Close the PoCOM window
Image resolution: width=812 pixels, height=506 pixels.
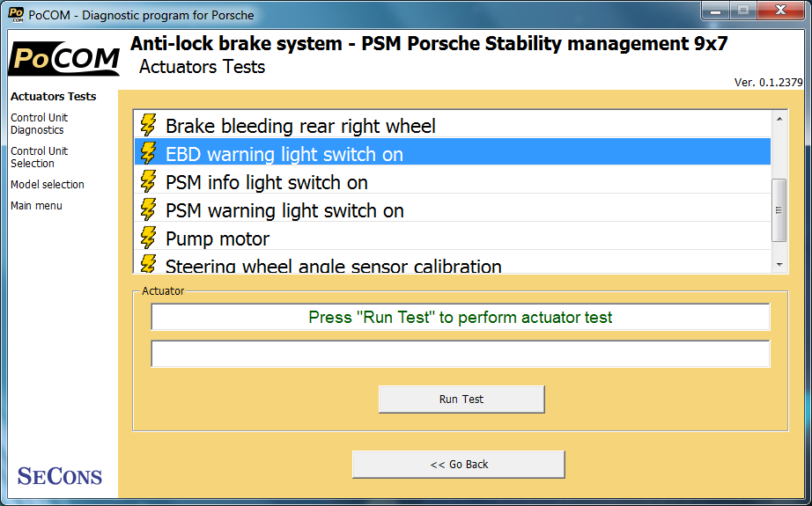point(780,11)
